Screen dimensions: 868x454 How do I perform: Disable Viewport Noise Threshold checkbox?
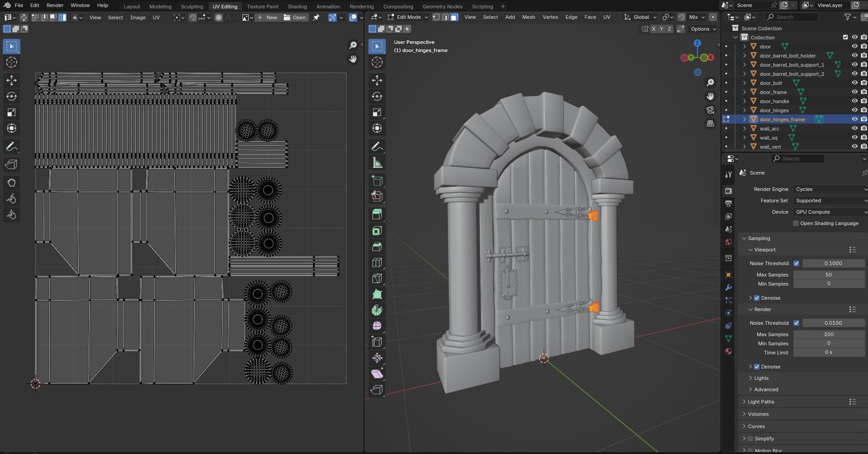(796, 263)
